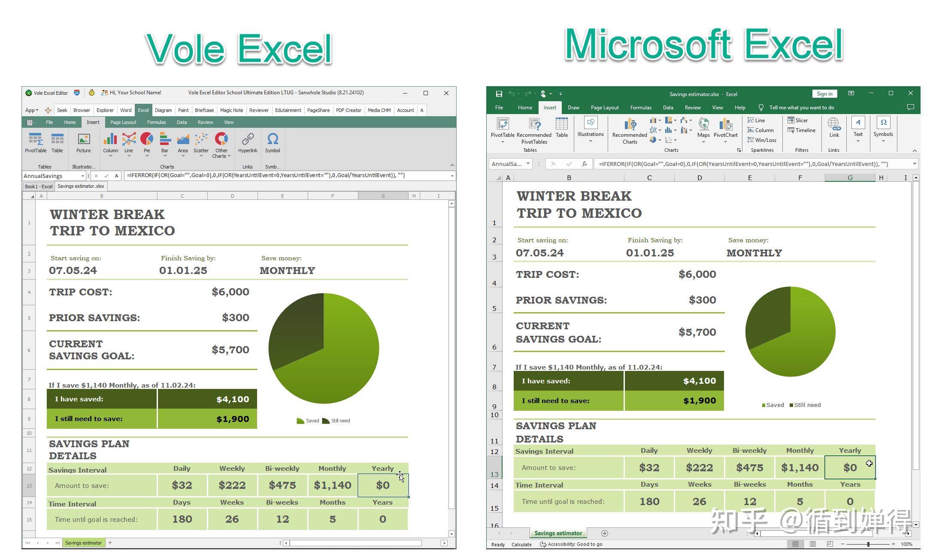Click Recommended Charts in Microsoft Excel
Image resolution: width=936 pixels, height=560 pixels.
[630, 131]
